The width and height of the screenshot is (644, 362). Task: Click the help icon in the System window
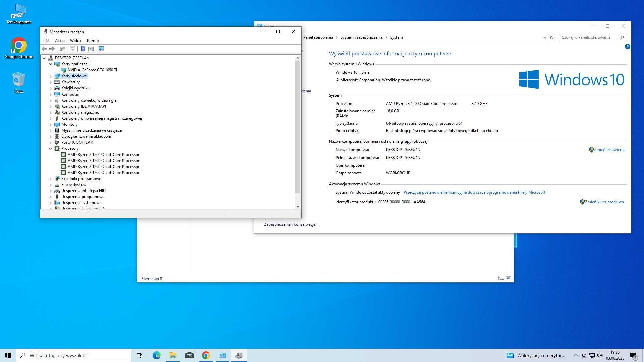click(627, 47)
